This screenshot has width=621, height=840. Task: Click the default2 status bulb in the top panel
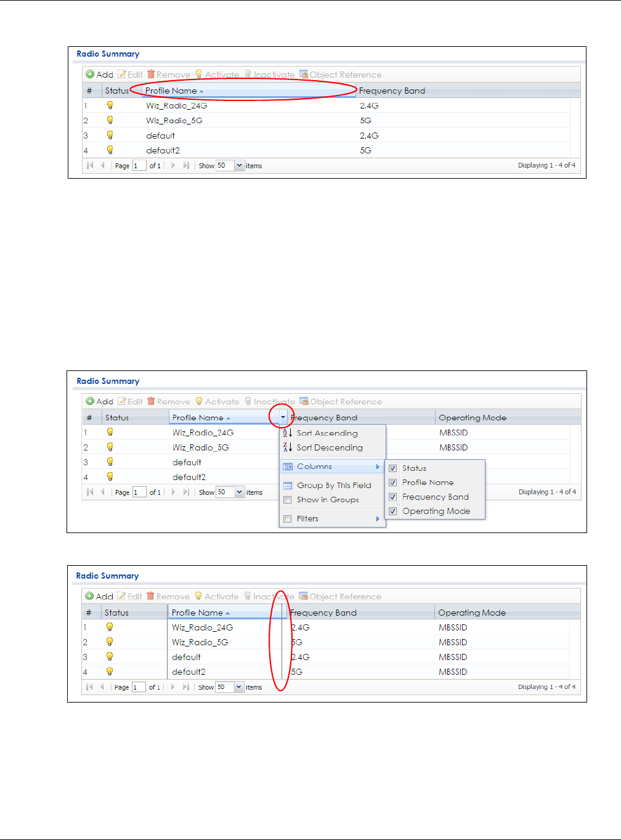110,150
